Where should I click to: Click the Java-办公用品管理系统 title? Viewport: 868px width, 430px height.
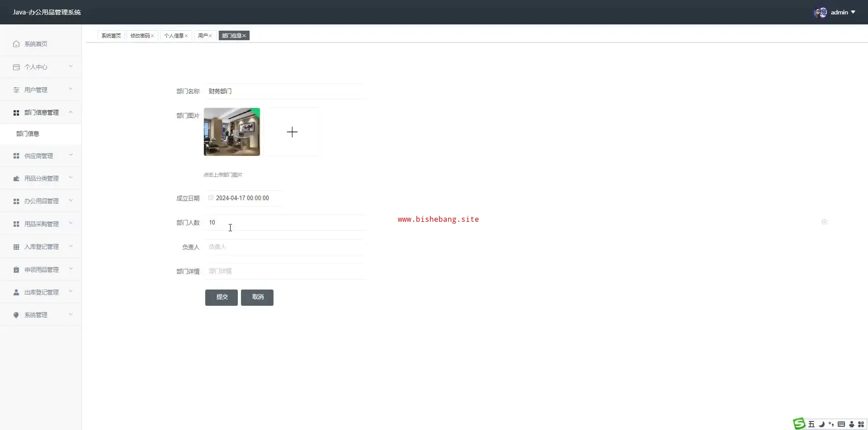(47, 12)
